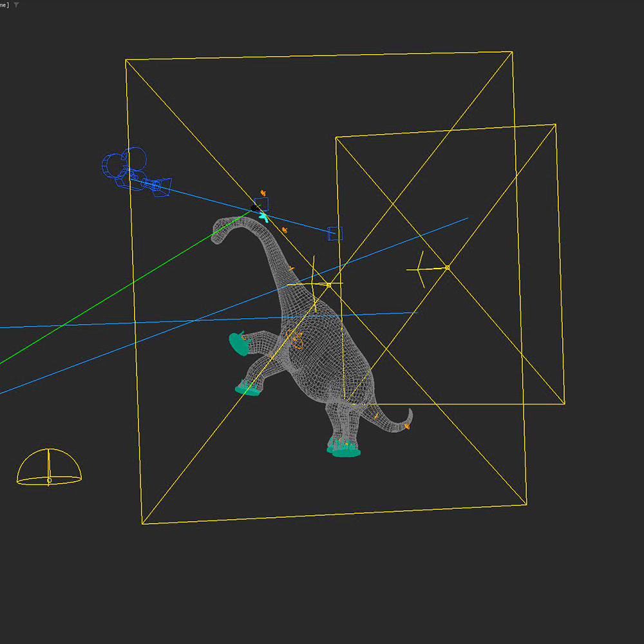
Task: Select the orange helper at tail tip
Action: point(406,426)
